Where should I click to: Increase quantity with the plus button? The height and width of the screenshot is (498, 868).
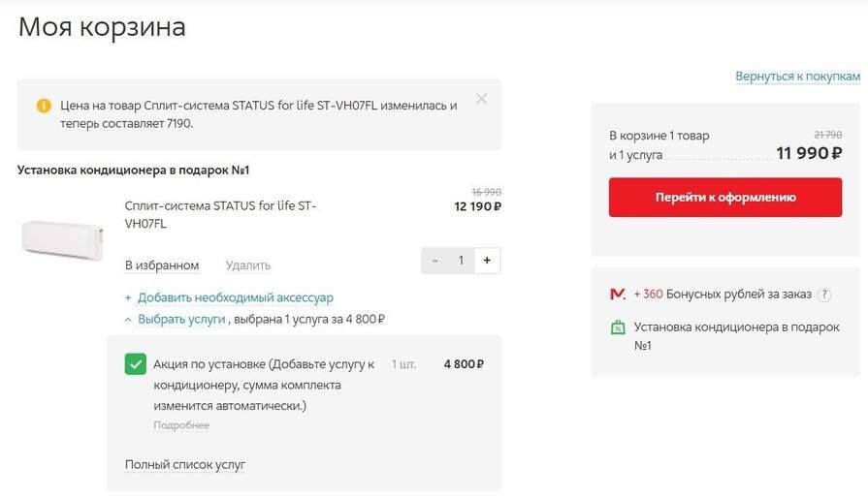pyautogui.click(x=487, y=260)
